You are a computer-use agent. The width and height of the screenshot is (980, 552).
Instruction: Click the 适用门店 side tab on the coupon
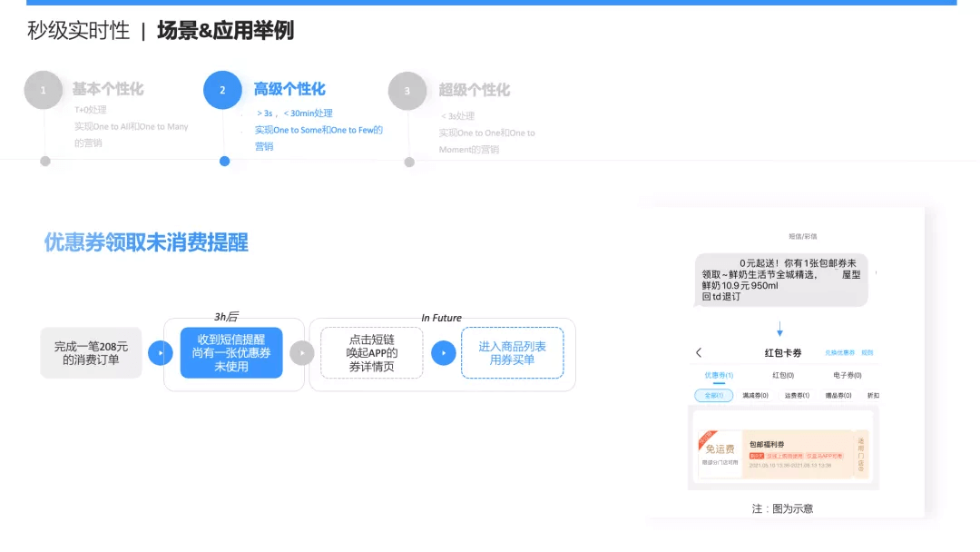[x=860, y=453]
